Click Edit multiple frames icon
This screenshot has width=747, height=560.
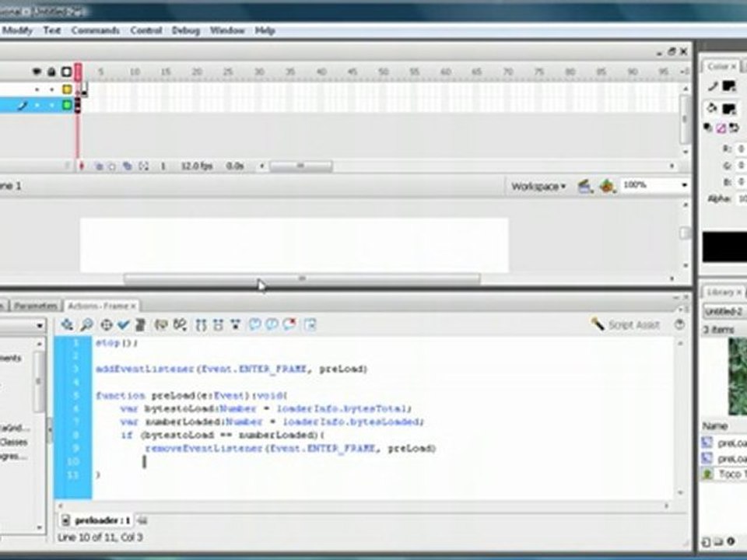pos(127,166)
